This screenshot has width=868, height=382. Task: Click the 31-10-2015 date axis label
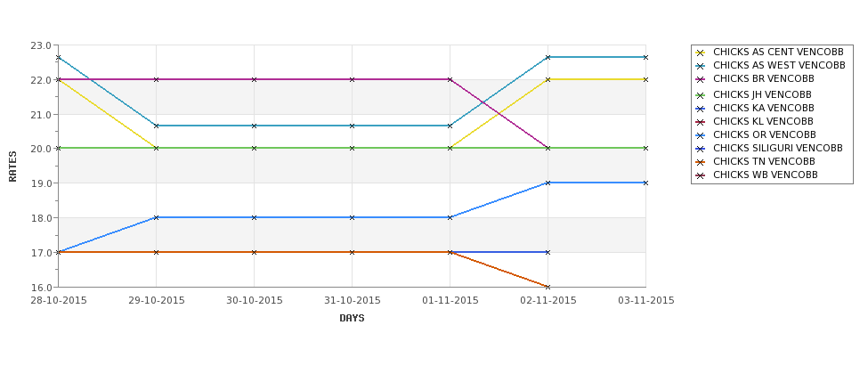point(352,300)
